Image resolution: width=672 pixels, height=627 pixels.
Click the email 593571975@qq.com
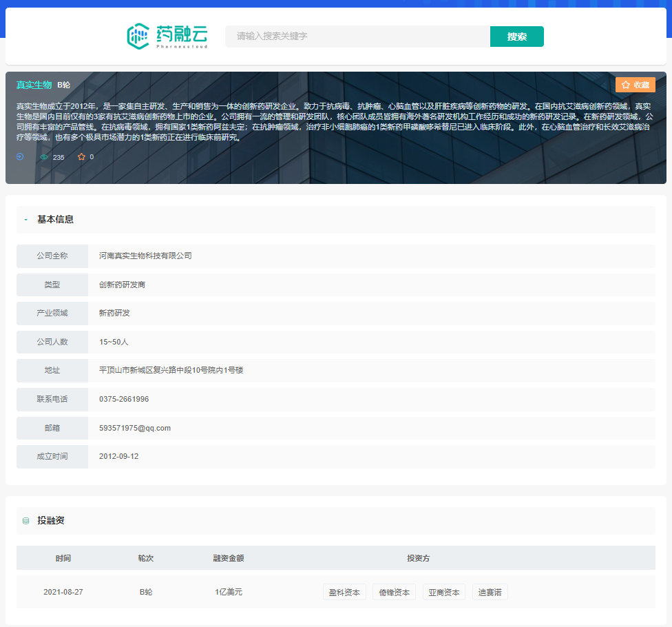pos(134,428)
